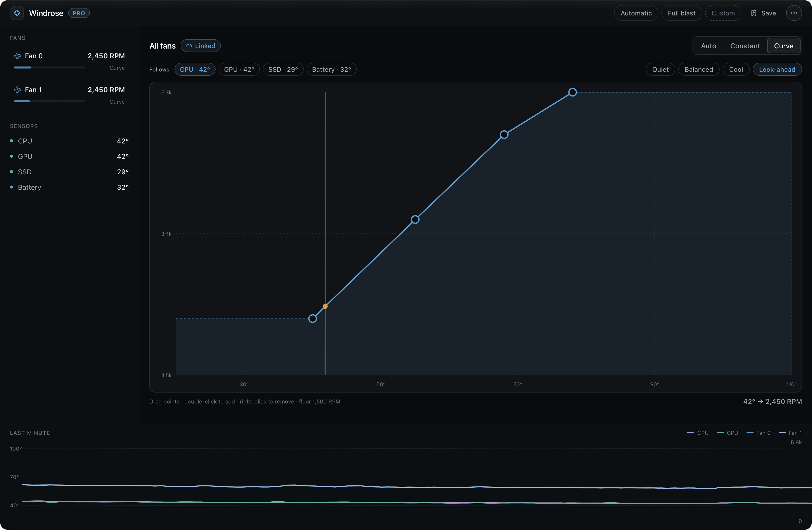Select Fan 1 in the fans list
Viewport: 812px width, 530px height.
tap(69, 95)
